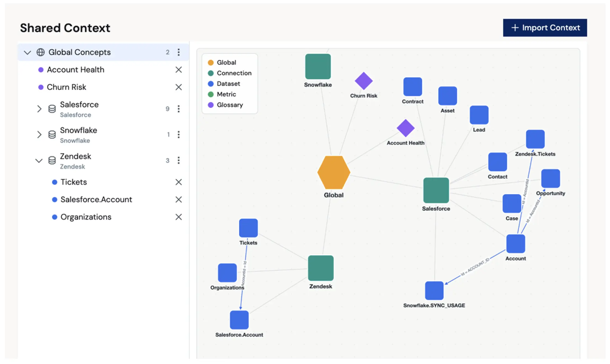Click the Snowflake item count 1
The height and width of the screenshot is (364, 610).
pyautogui.click(x=168, y=135)
